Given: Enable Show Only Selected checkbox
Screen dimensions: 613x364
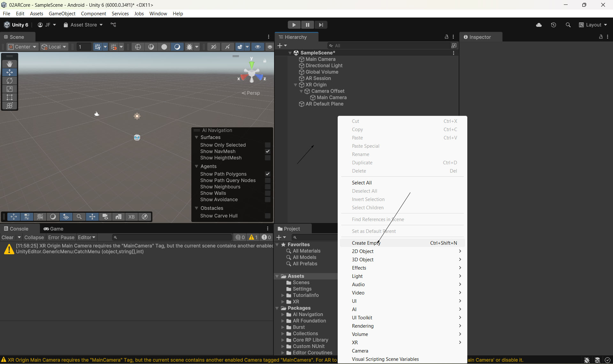Looking at the screenshot, I should click(268, 145).
